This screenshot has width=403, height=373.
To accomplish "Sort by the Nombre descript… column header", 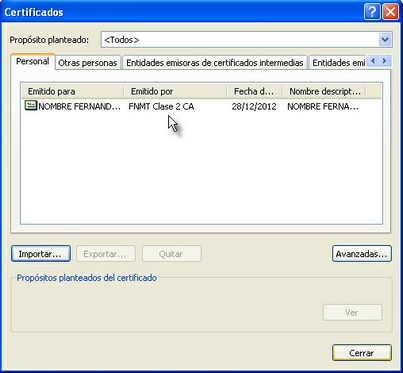I will [x=324, y=91].
